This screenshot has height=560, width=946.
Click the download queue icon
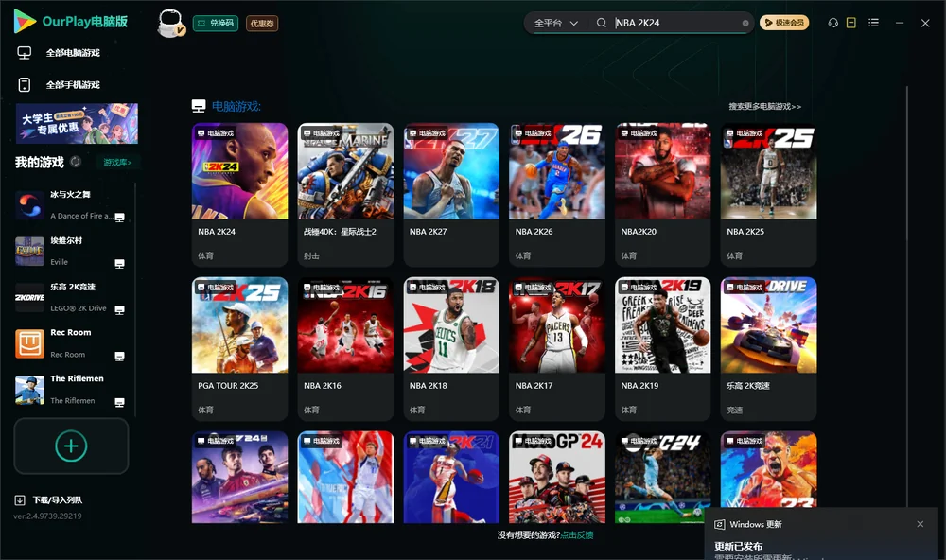tap(20, 499)
